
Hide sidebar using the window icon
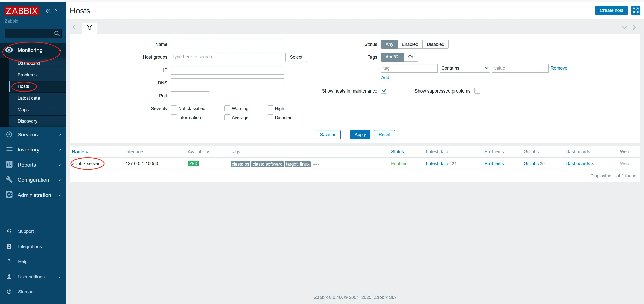coord(57,11)
